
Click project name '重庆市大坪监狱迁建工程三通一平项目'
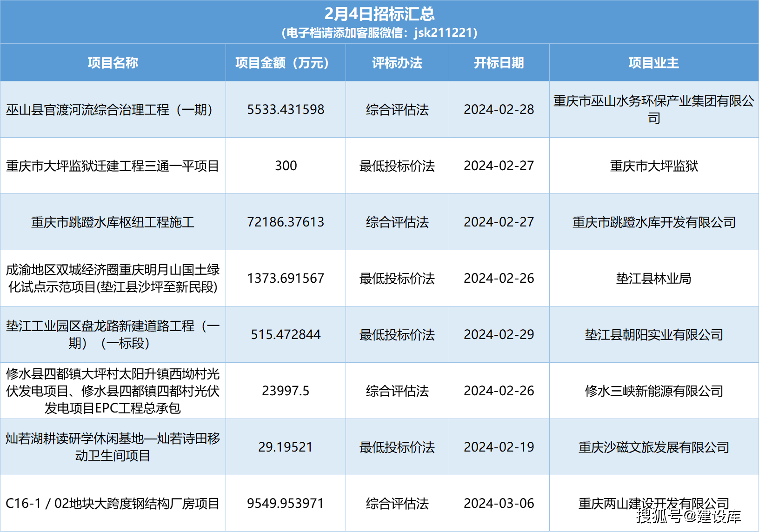pyautogui.click(x=113, y=166)
